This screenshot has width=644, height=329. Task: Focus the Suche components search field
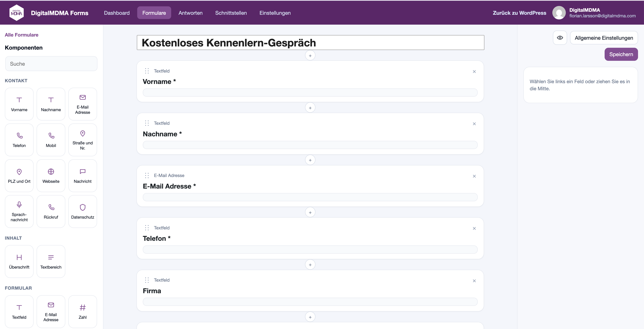point(51,64)
